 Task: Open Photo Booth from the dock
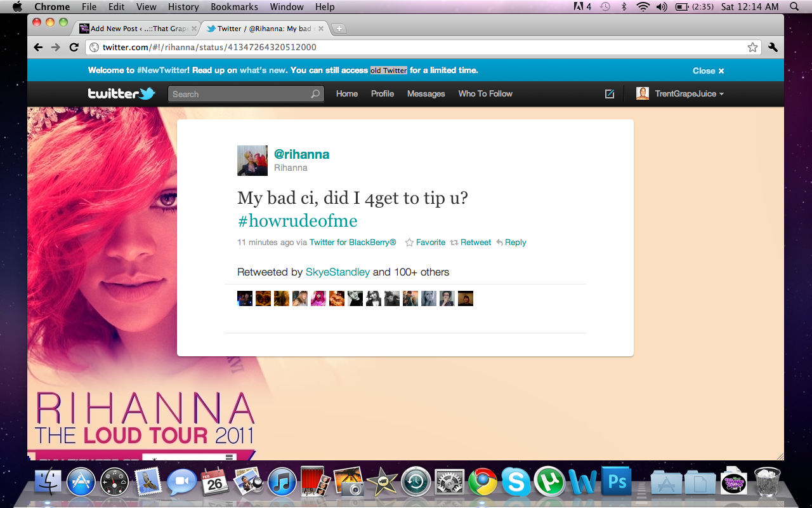click(x=315, y=483)
